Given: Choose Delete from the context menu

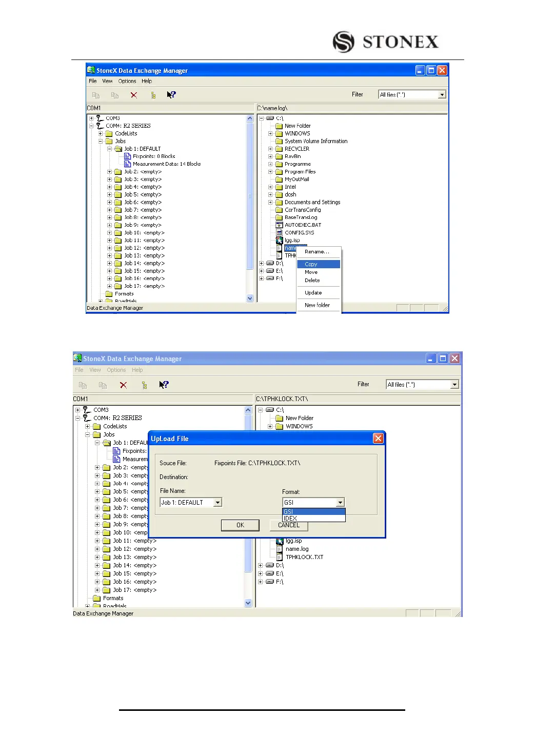Looking at the screenshot, I should (x=319, y=281).
